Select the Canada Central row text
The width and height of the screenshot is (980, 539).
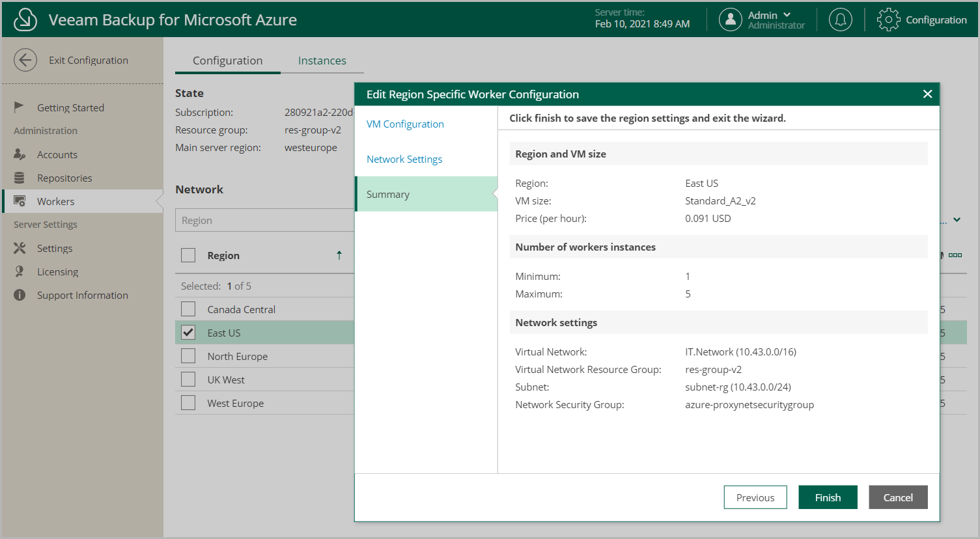(242, 309)
